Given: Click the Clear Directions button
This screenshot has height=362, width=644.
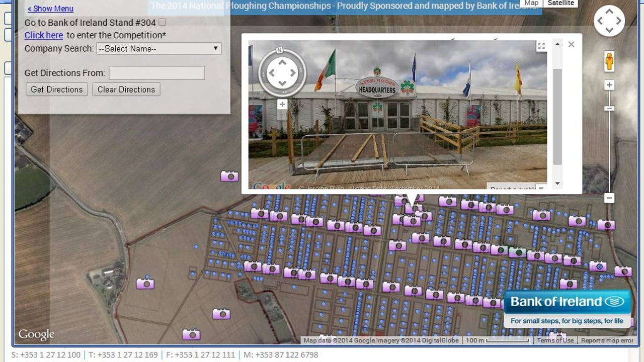Looking at the screenshot, I should 126,89.
